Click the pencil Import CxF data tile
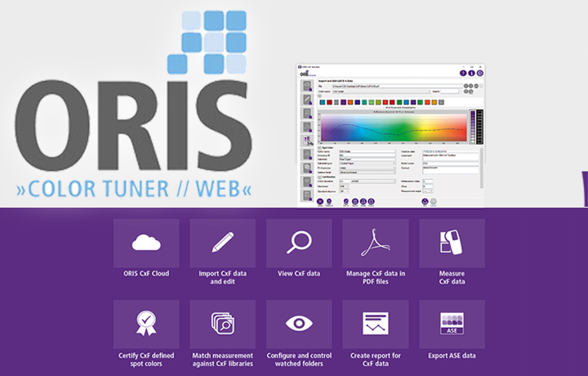Image resolution: width=588 pixels, height=376 pixels. coord(223,243)
